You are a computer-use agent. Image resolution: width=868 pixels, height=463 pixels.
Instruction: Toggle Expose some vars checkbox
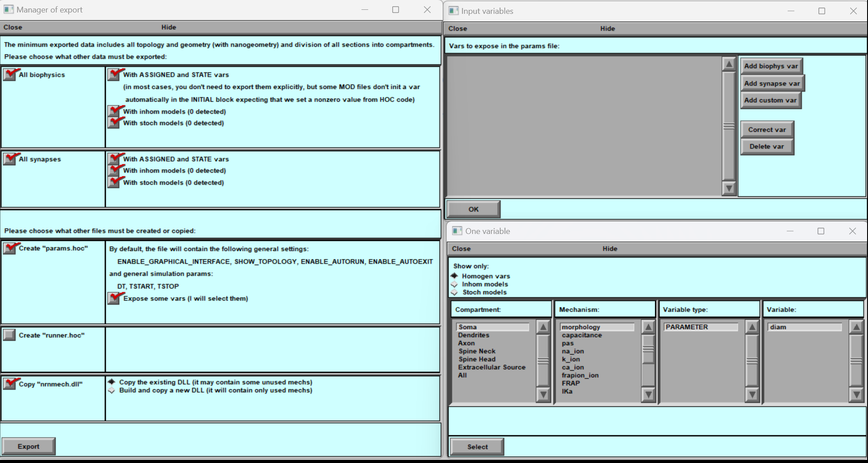point(114,298)
